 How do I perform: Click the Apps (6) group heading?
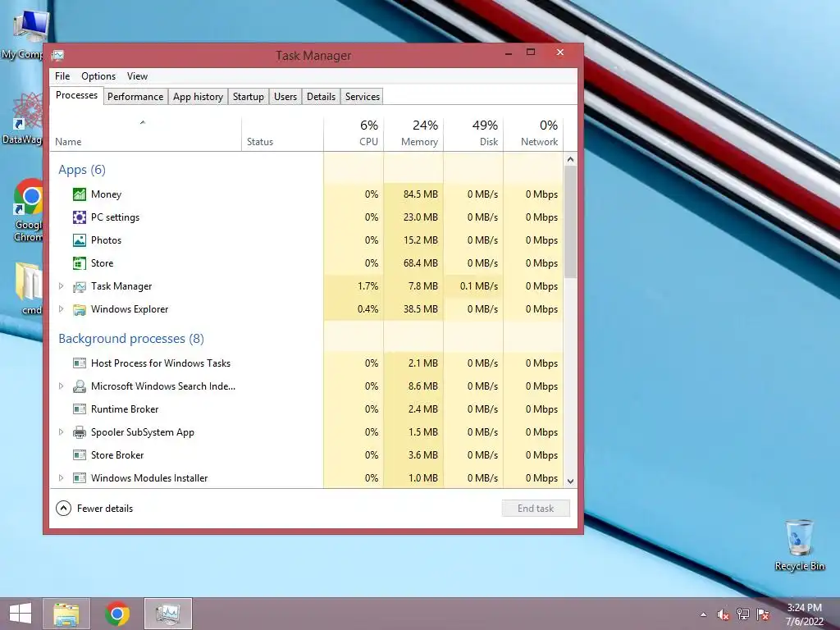click(82, 170)
